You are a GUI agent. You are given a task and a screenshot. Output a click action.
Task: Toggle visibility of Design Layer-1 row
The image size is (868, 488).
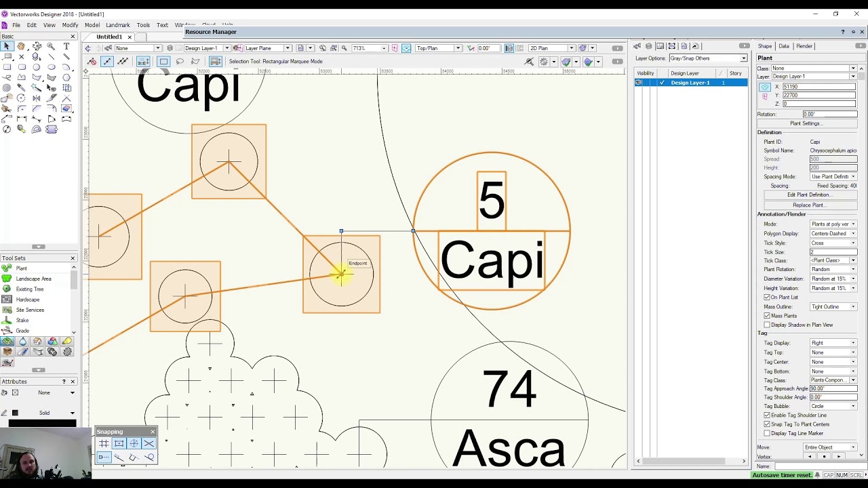tap(639, 83)
